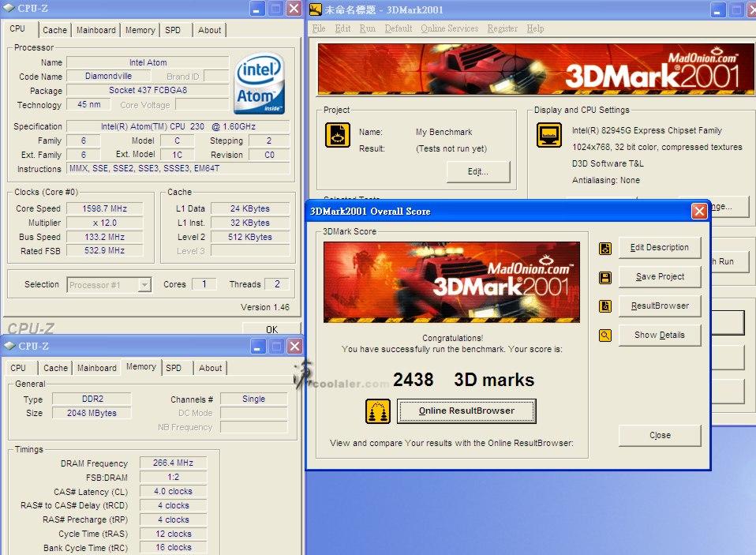756x555 pixels.
Task: Show the About tab in lower CPU-Z
Action: [211, 368]
